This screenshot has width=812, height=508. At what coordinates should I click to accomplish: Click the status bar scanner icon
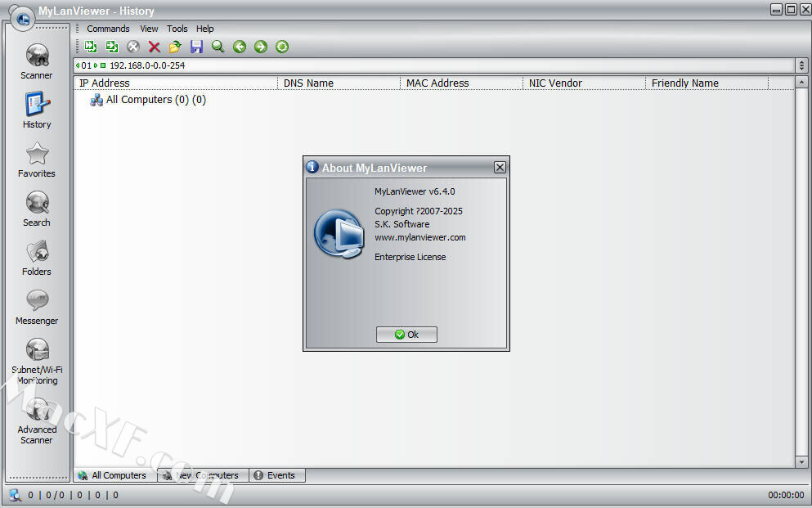pos(15,495)
